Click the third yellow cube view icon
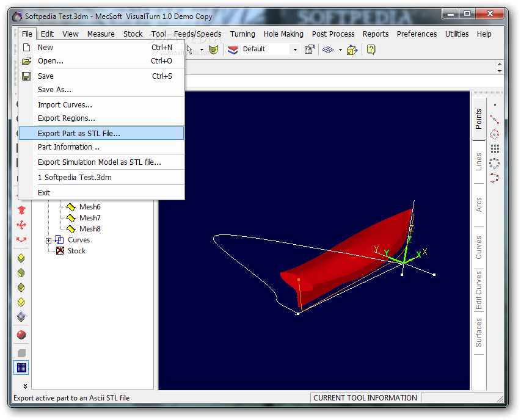The width and height of the screenshot is (521, 420). 21,287
